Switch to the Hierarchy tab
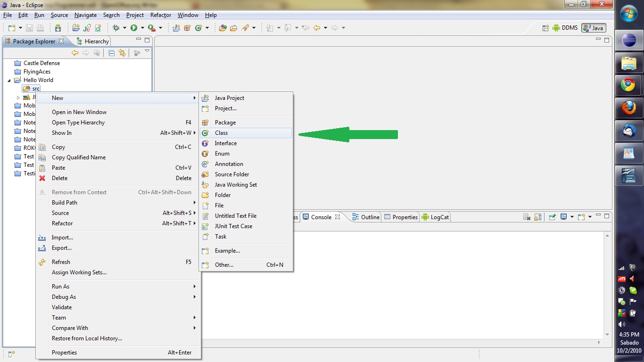Image resolution: width=644 pixels, height=362 pixels. click(93, 41)
